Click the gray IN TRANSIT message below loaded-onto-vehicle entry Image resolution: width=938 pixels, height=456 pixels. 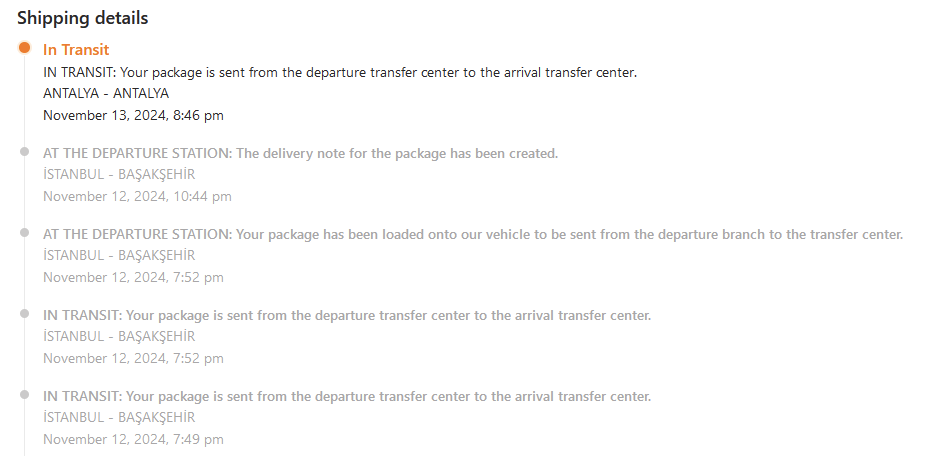347,315
